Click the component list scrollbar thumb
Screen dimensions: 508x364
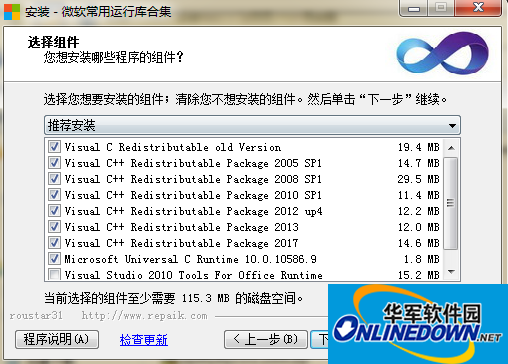451,203
